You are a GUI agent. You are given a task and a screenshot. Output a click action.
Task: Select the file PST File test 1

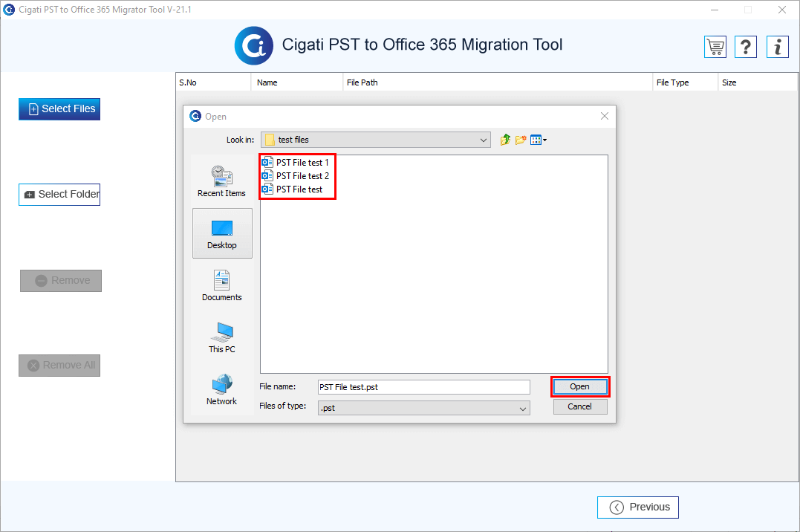pos(296,163)
